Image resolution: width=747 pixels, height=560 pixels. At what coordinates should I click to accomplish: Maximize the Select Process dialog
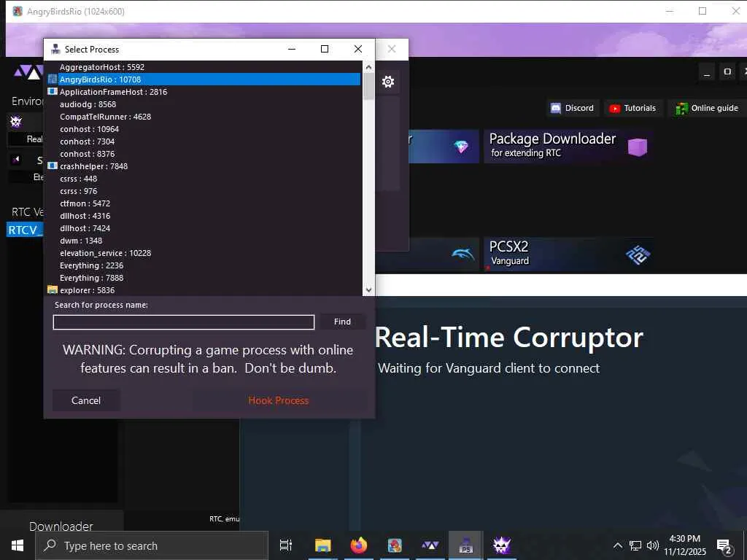point(325,49)
